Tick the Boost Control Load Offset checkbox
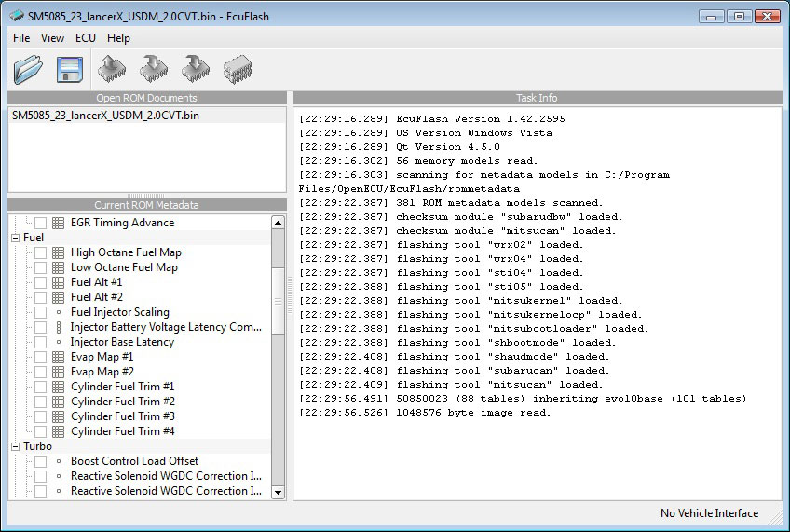Image resolution: width=790 pixels, height=532 pixels. pyautogui.click(x=40, y=461)
